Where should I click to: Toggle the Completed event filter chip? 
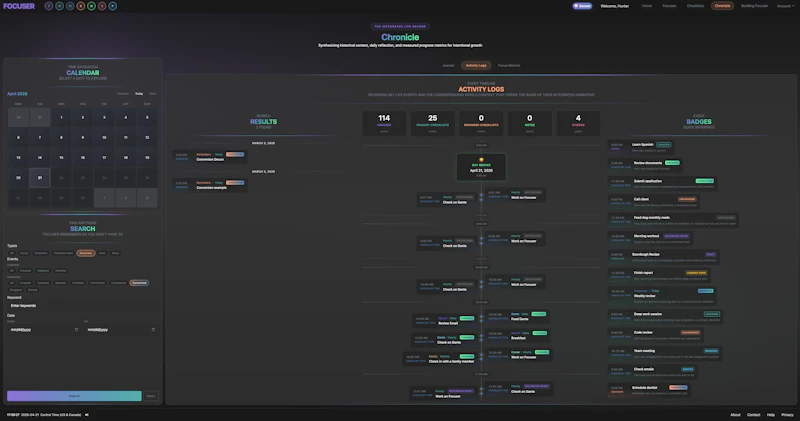tap(118, 283)
